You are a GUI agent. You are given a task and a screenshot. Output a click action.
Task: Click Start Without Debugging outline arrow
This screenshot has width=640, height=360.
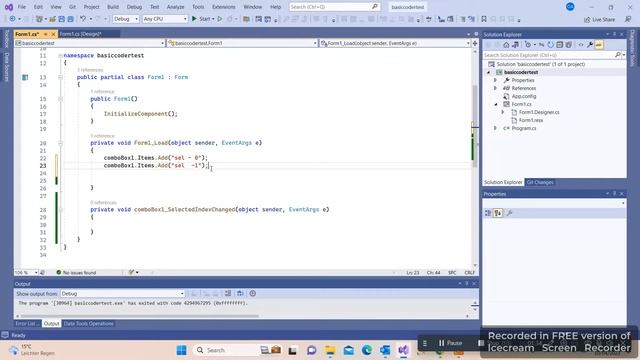[x=220, y=19]
